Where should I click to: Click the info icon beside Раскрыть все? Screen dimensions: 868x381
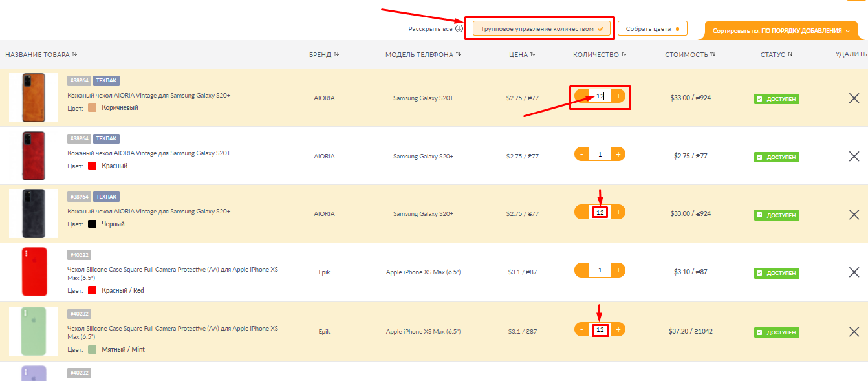(459, 28)
